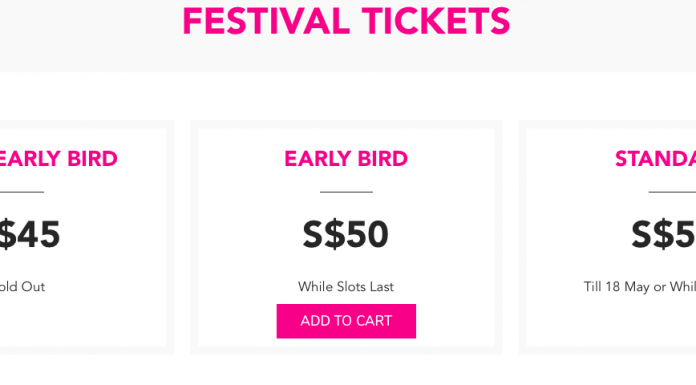Viewport: 696px width, 385px height.
Task: Click the Standard ticket price on right card
Action: pos(664,234)
